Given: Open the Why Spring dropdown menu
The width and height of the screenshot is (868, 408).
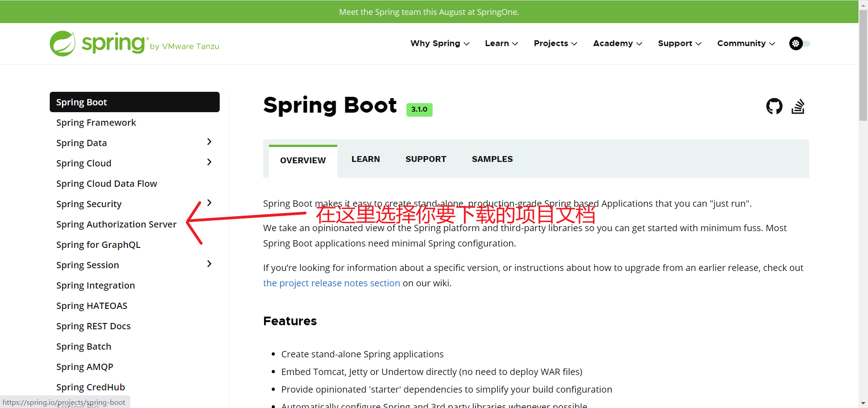Looking at the screenshot, I should coord(440,43).
